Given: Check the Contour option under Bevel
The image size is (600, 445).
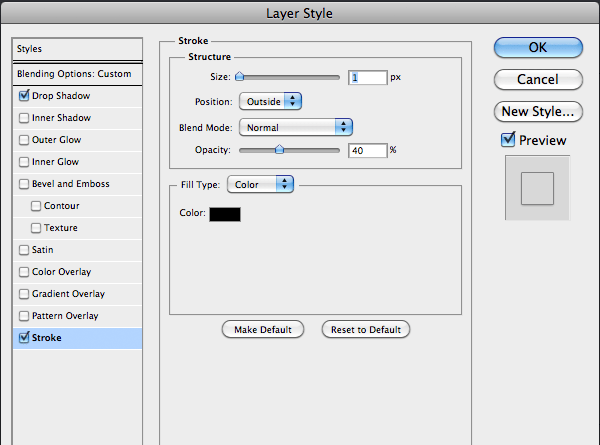Looking at the screenshot, I should click(x=36, y=206).
